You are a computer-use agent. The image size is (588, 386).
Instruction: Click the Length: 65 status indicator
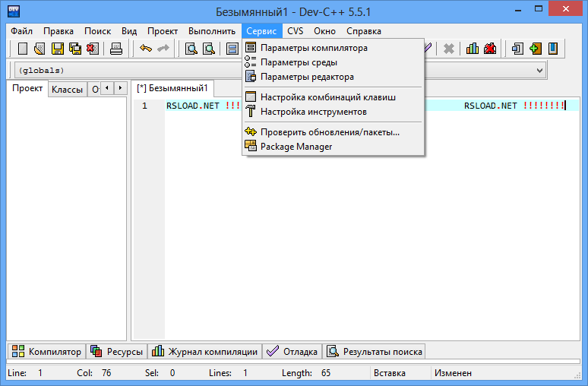[x=306, y=373]
